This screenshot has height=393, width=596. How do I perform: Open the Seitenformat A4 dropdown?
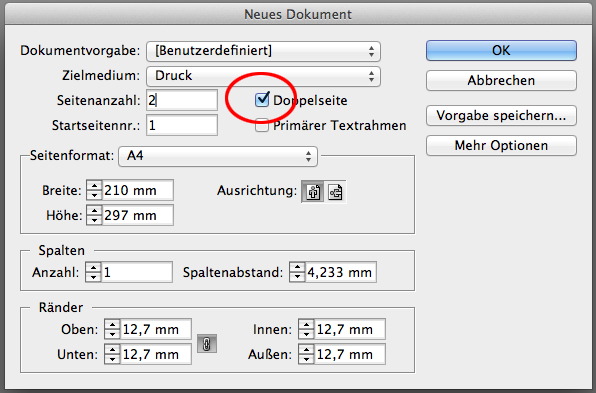pyautogui.click(x=218, y=156)
